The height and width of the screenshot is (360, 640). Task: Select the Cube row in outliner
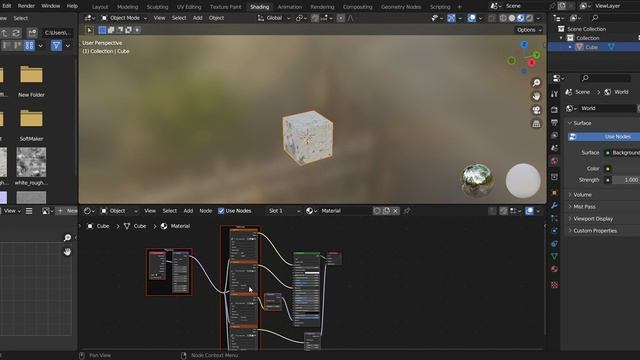(x=594, y=47)
